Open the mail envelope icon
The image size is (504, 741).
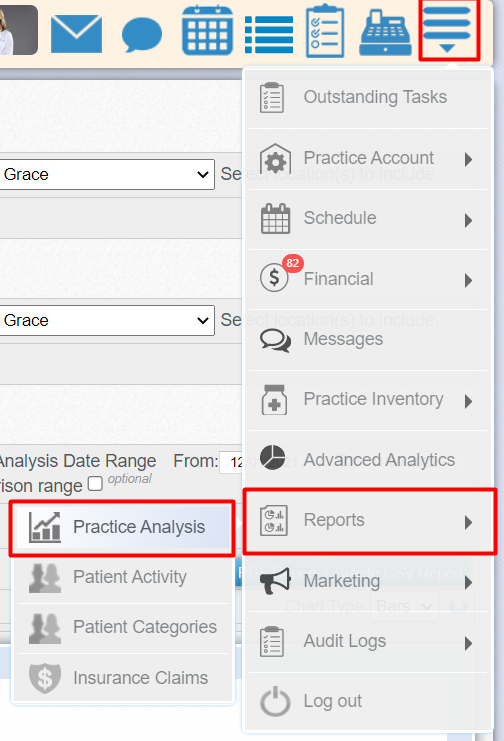(x=76, y=33)
